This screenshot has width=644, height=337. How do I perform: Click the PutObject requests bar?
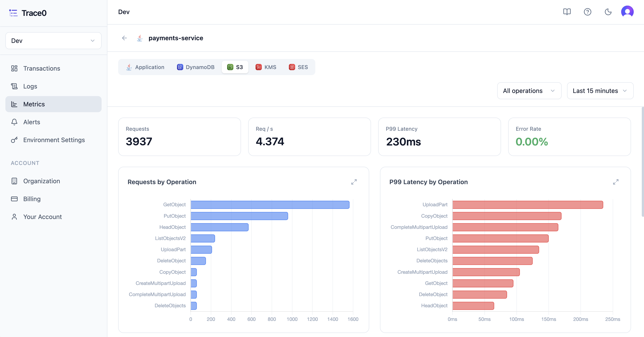tap(239, 216)
